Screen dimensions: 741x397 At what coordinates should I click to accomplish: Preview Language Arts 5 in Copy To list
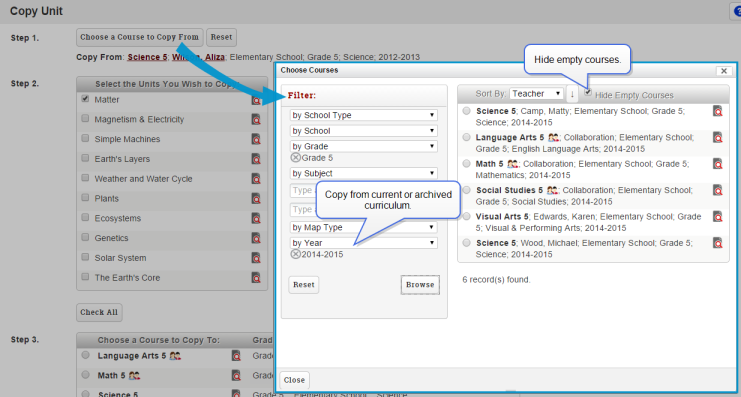(x=236, y=356)
